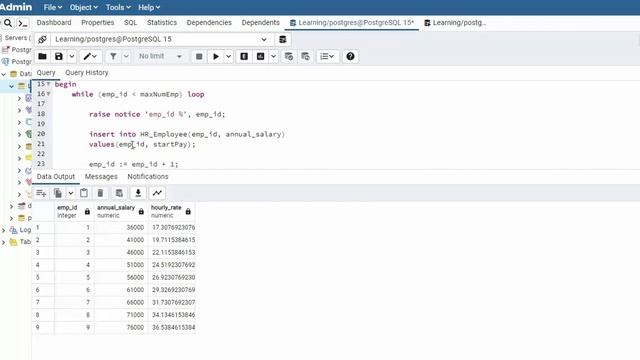This screenshot has height=360, width=640.
Task: Click the annual_salary cell 36000
Action: [121, 227]
